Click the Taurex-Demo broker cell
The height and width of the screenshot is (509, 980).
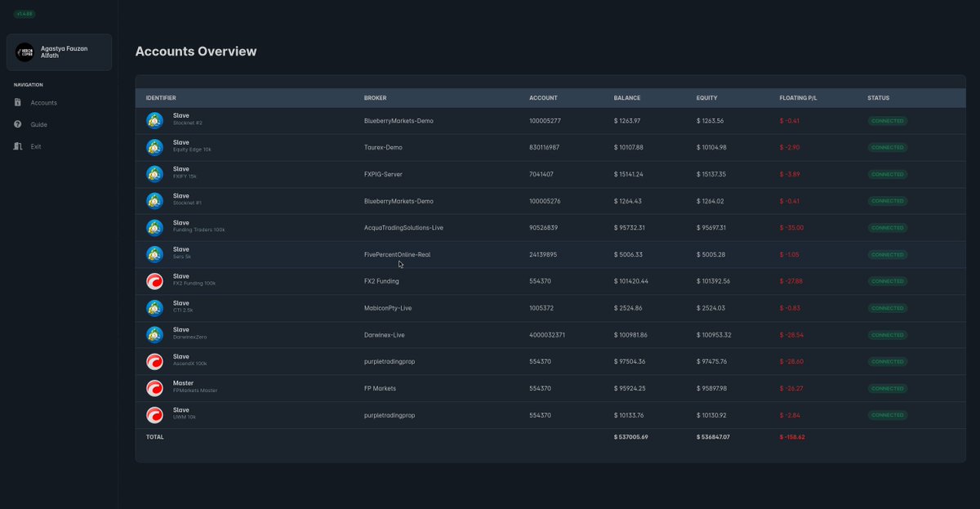coord(383,148)
